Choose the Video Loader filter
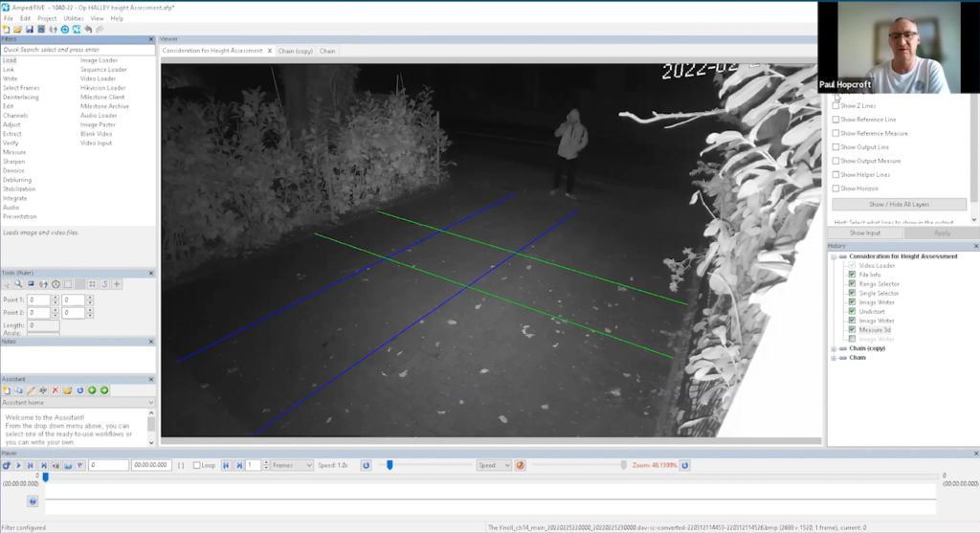The width and height of the screenshot is (980, 533). (x=99, y=78)
